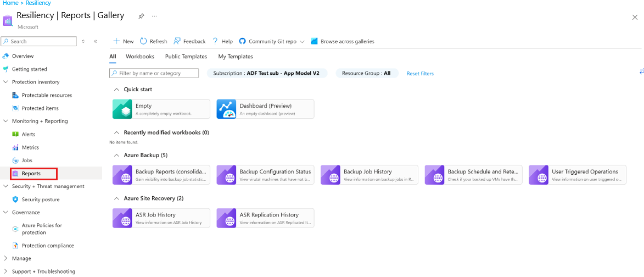Open the Community Git repo dropdown arrow
The width and height of the screenshot is (644, 277).
click(303, 42)
